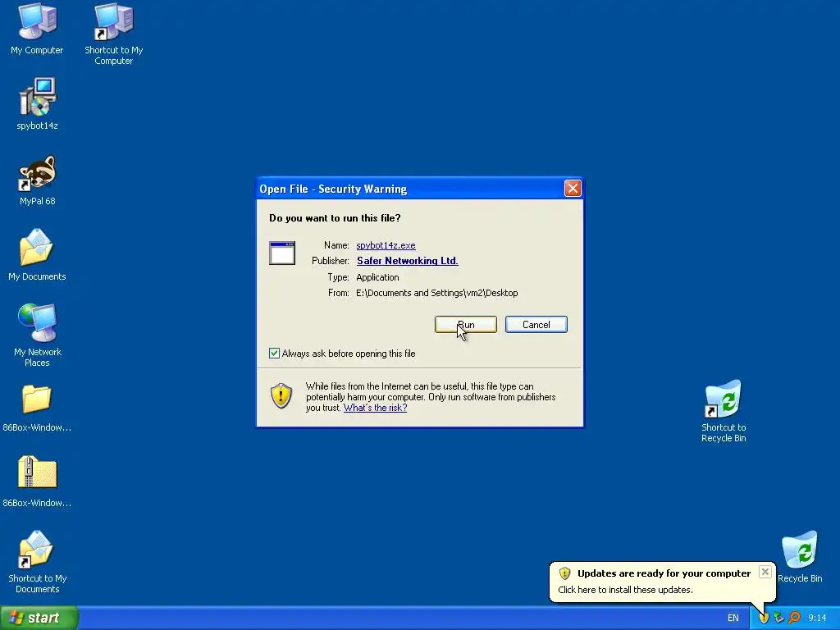
Task: Click the 'Do you want to run this file?' heading
Action: 335,218
